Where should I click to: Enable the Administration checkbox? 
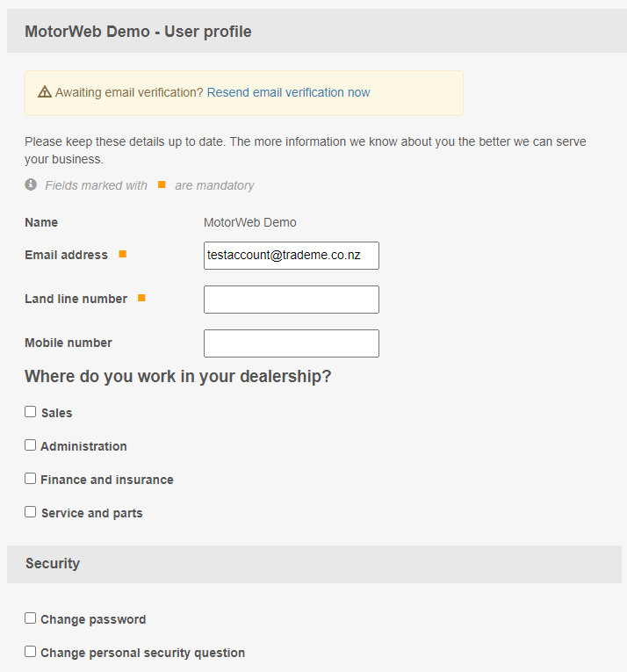[31, 445]
